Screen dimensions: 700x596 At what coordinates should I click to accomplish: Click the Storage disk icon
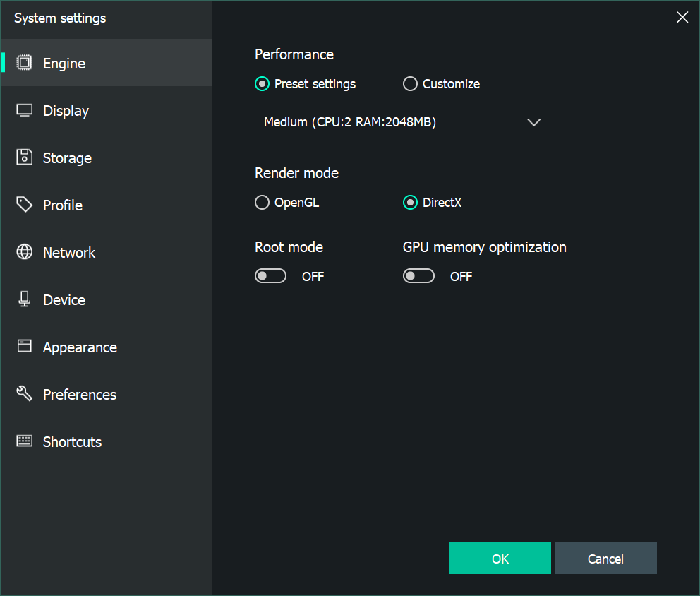tap(25, 157)
